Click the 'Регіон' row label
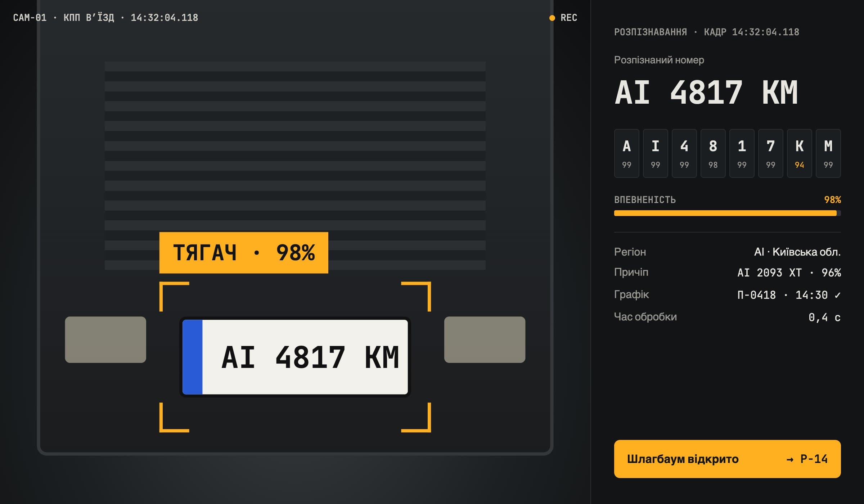 [630, 252]
